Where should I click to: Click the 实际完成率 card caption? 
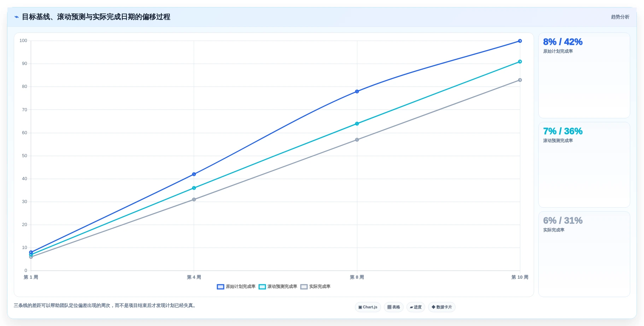(x=554, y=230)
